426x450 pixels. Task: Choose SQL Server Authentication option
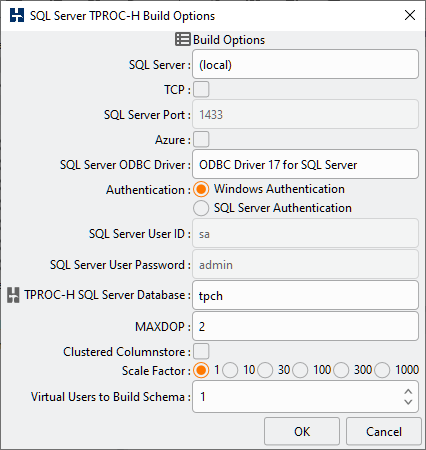[x=201, y=208]
